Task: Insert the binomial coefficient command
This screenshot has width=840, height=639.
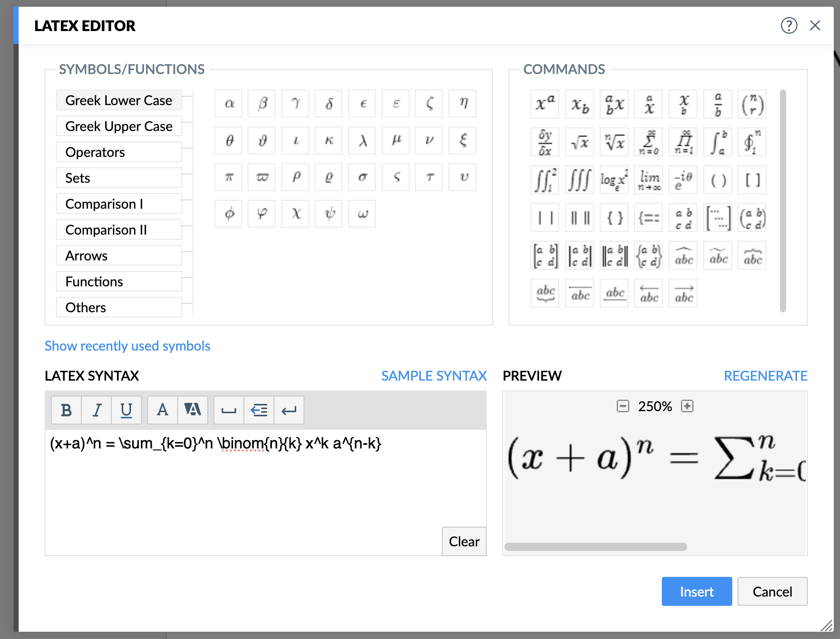Action: click(x=752, y=105)
